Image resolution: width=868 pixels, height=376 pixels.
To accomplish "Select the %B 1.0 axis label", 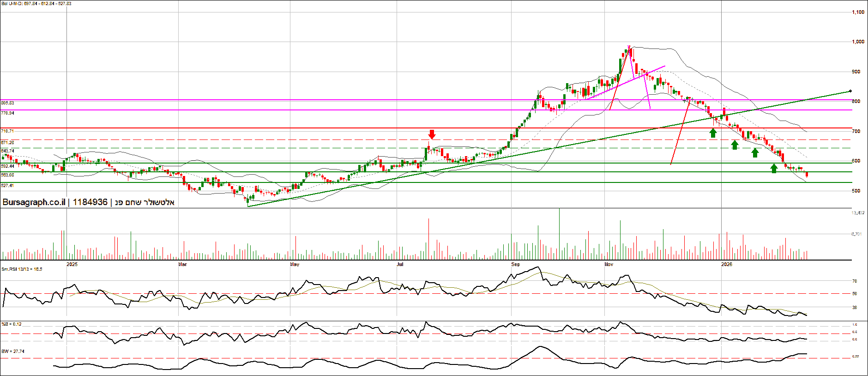I will tap(855, 324).
